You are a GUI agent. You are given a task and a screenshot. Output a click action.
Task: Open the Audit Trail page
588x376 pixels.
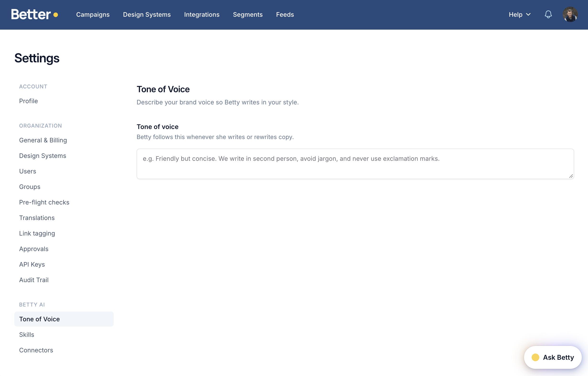(64, 280)
